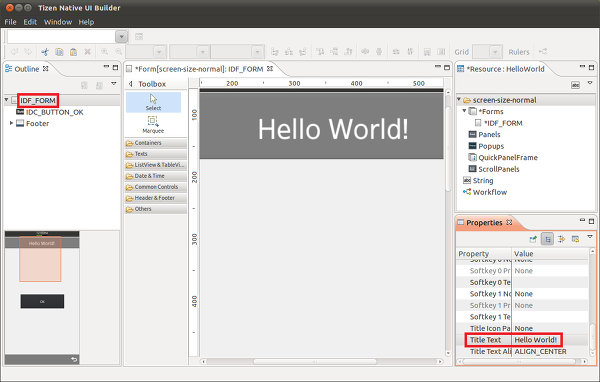Image resolution: width=600 pixels, height=382 pixels.
Task: Click the workflow icon next to Rulers
Action: (x=543, y=52)
